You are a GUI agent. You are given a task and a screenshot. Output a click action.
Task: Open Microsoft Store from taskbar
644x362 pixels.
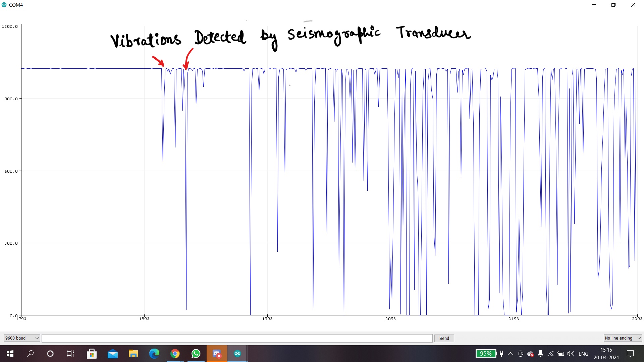[92, 354]
